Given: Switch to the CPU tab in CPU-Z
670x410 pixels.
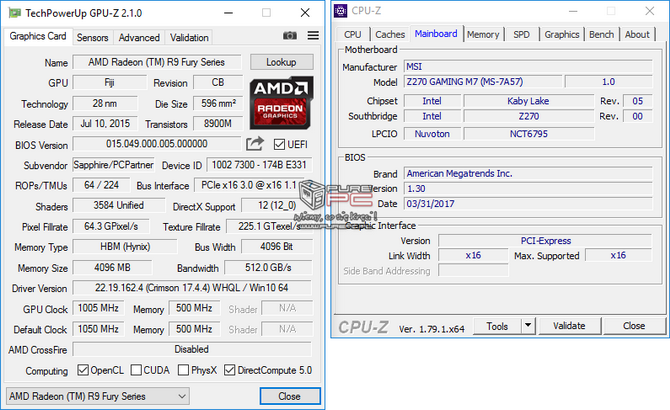Looking at the screenshot, I should tap(353, 35).
